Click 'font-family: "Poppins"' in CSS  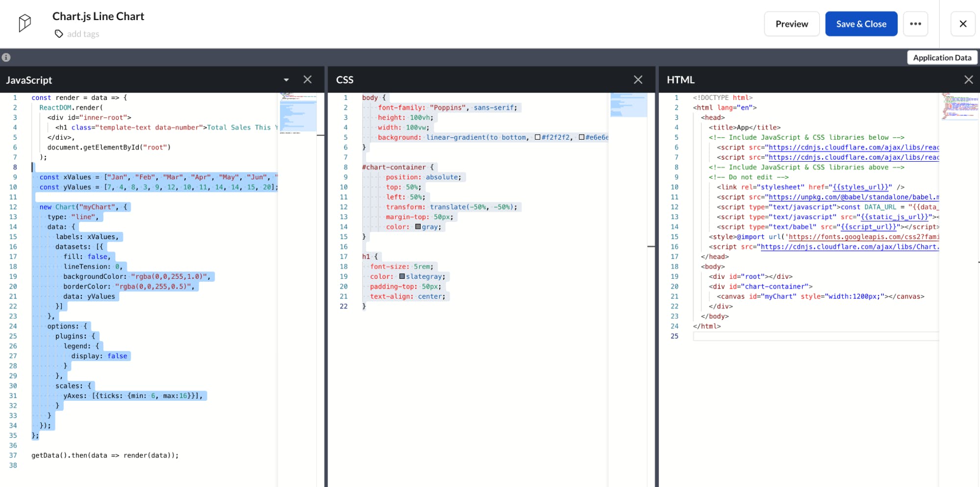pyautogui.click(x=421, y=108)
